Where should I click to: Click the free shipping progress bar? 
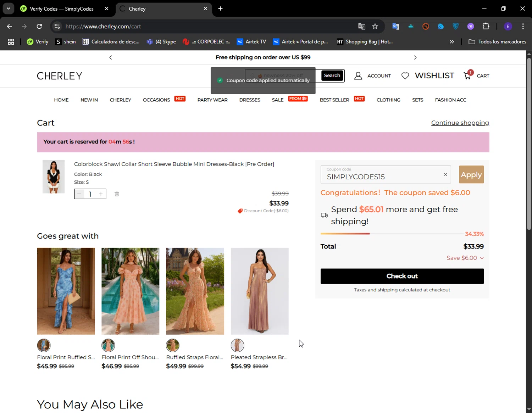click(x=392, y=234)
